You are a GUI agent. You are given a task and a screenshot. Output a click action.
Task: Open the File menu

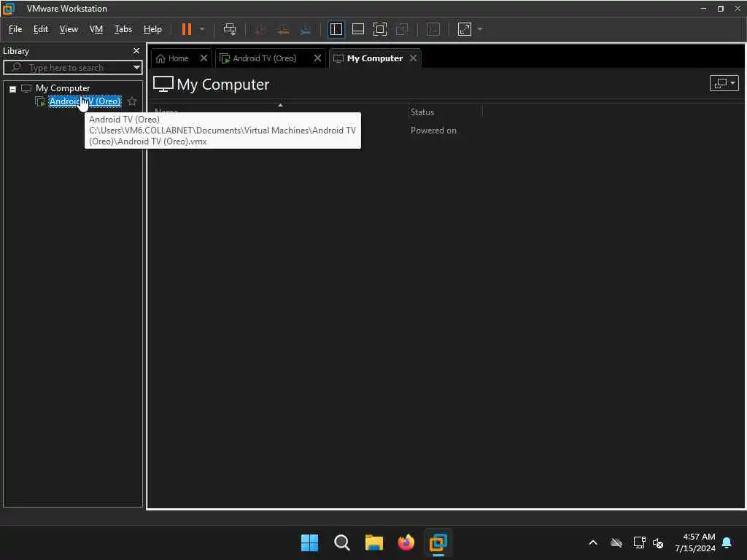[x=15, y=29]
